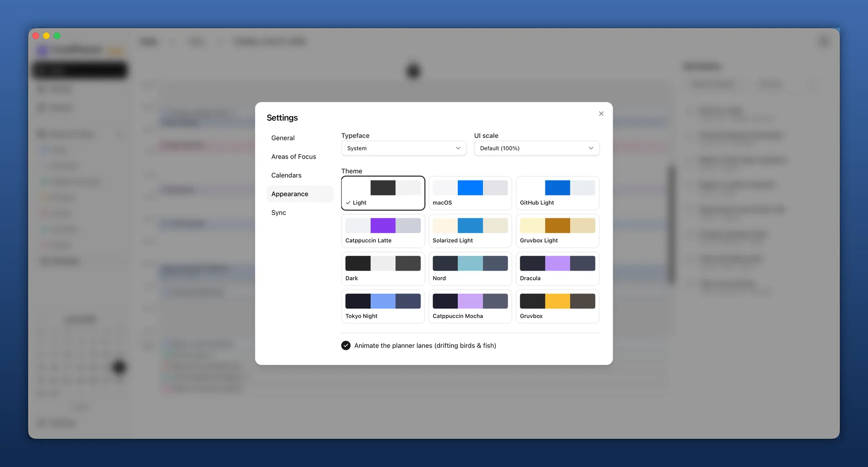Select the Light theme
Image resolution: width=868 pixels, height=467 pixels.
point(383,193)
